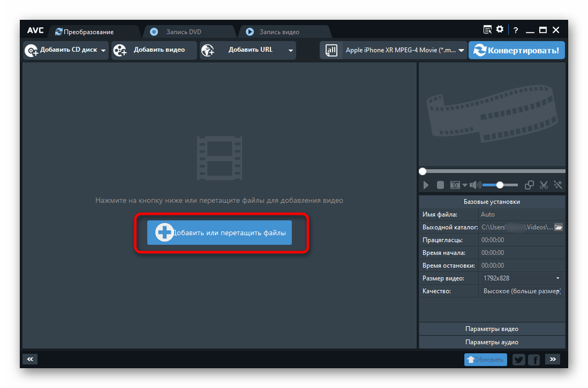The image size is (588, 388).
Task: Start conversion with Конвертировать! button
Action: (x=516, y=50)
